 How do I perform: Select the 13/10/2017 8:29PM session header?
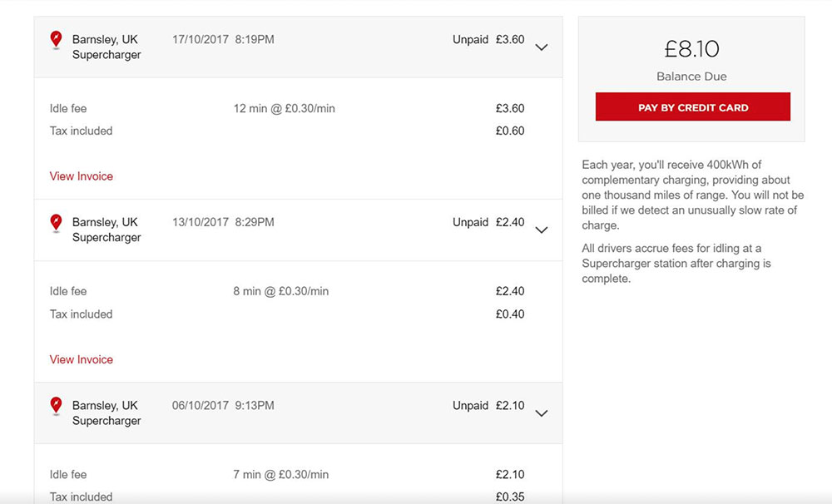pyautogui.click(x=223, y=222)
